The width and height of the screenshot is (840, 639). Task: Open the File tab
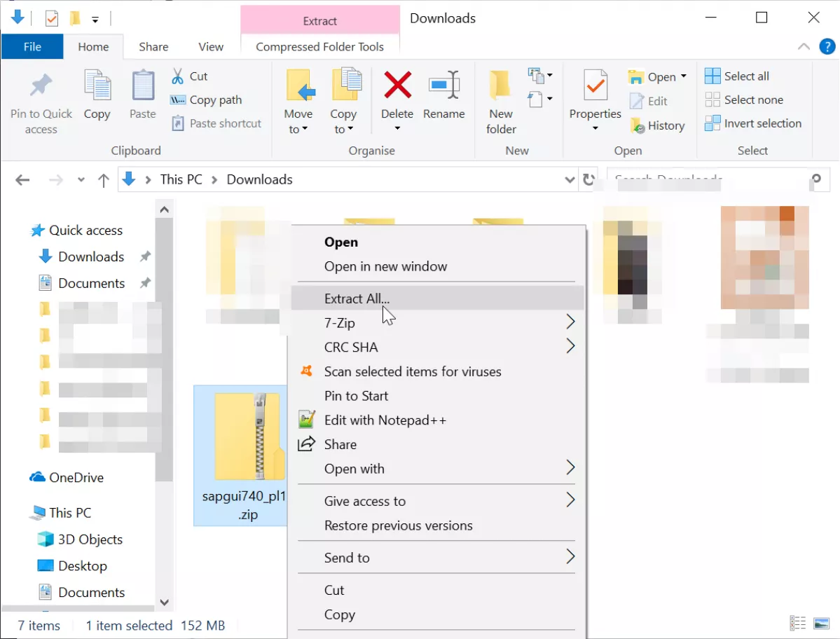[32, 47]
